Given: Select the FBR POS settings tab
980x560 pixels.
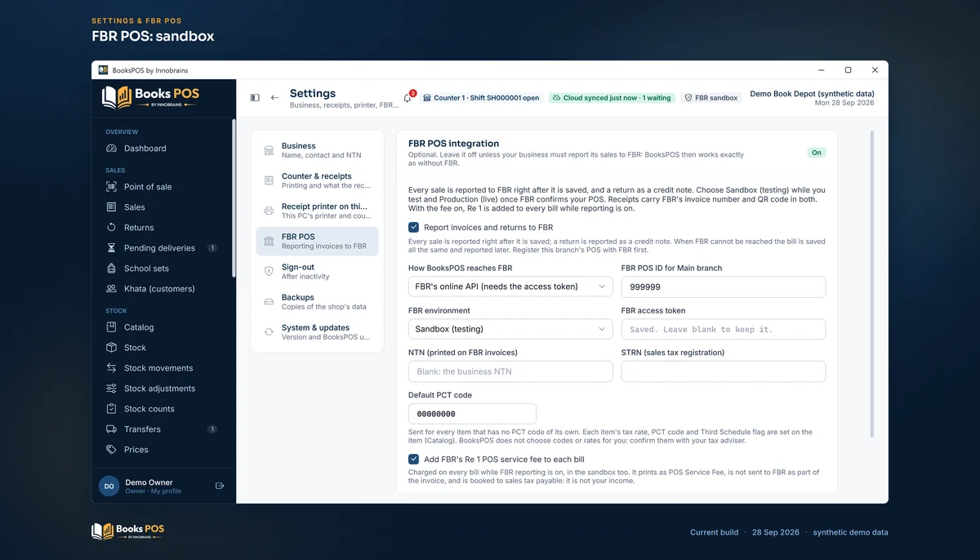Looking at the screenshot, I should (x=318, y=242).
